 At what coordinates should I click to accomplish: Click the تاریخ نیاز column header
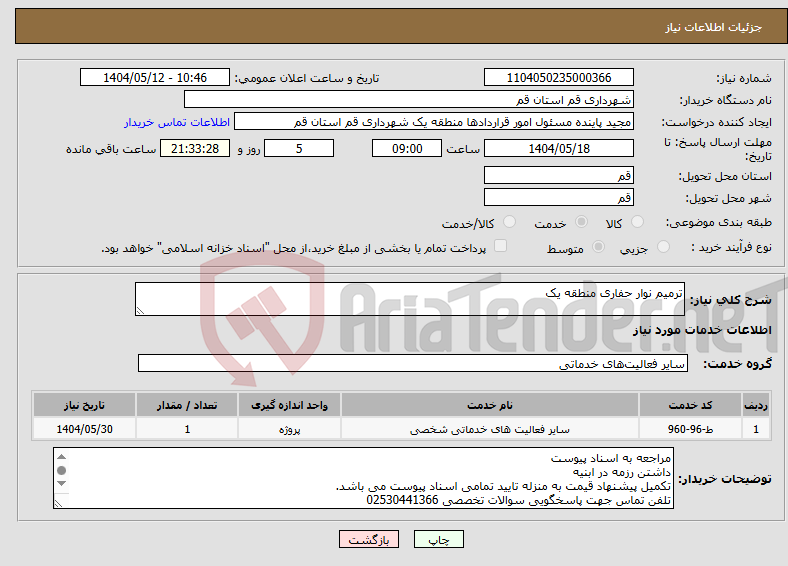point(84,405)
